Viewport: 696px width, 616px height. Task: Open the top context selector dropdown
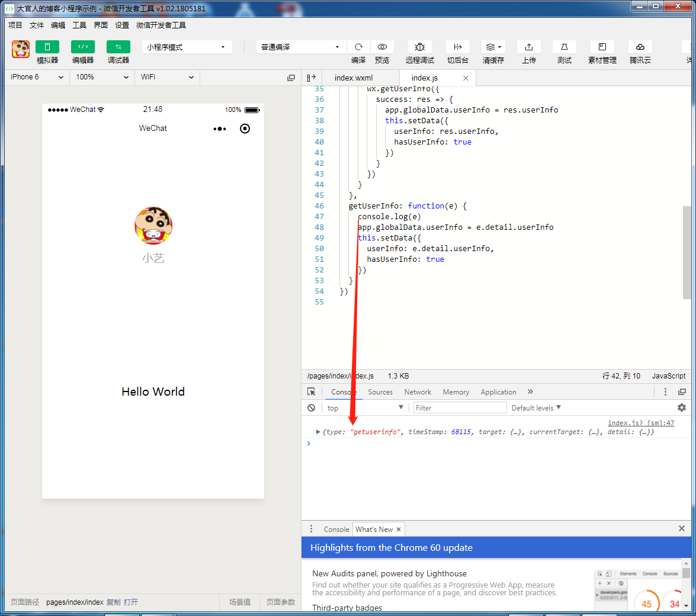[365, 408]
